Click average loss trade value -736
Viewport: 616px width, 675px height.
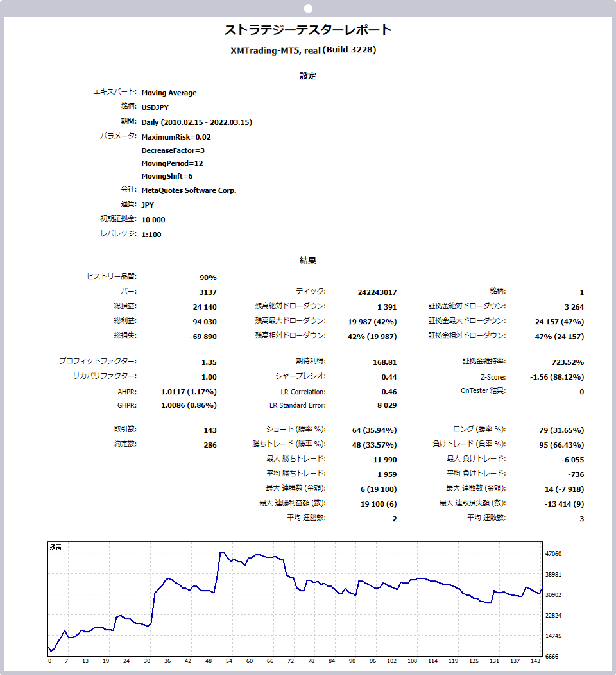pos(576,474)
